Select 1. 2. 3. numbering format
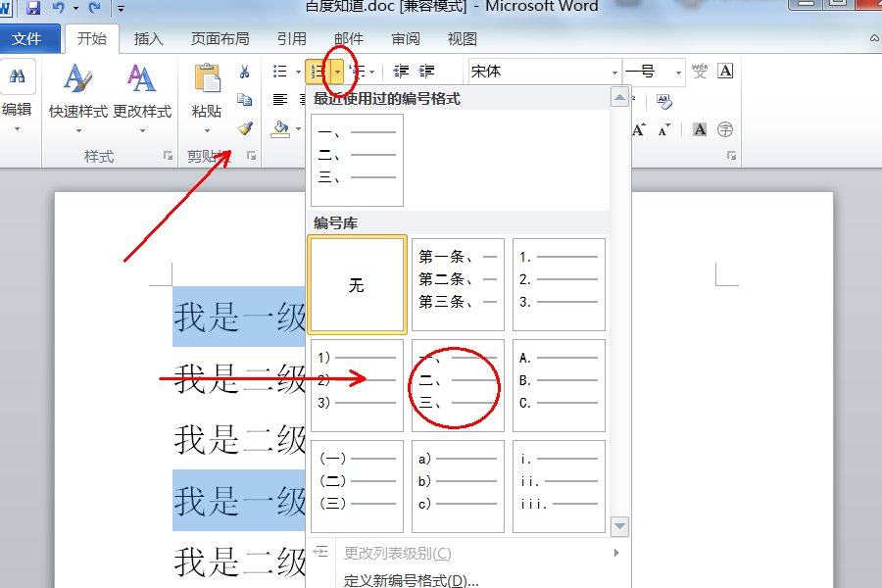The width and height of the screenshot is (882, 588). click(x=560, y=285)
